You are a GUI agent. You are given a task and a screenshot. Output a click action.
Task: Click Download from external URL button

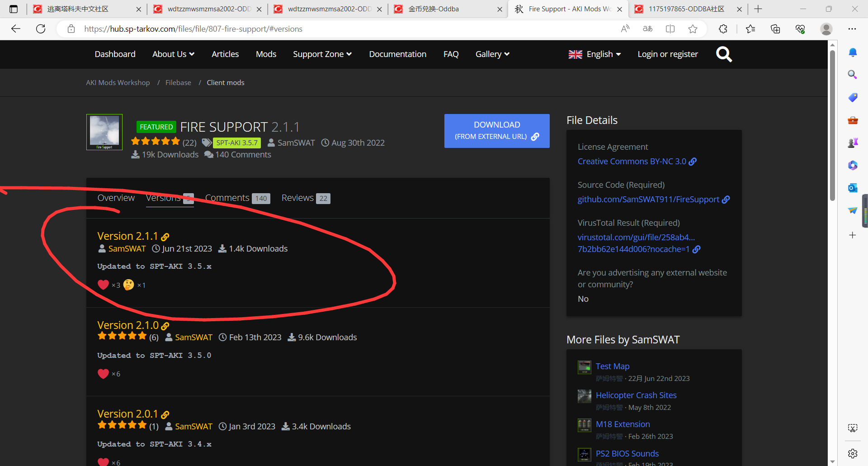coord(497,131)
